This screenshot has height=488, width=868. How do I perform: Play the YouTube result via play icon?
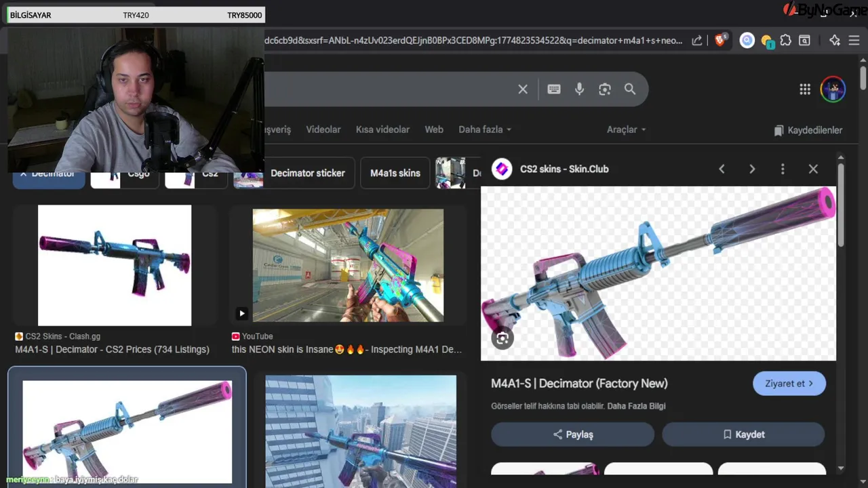tap(241, 313)
